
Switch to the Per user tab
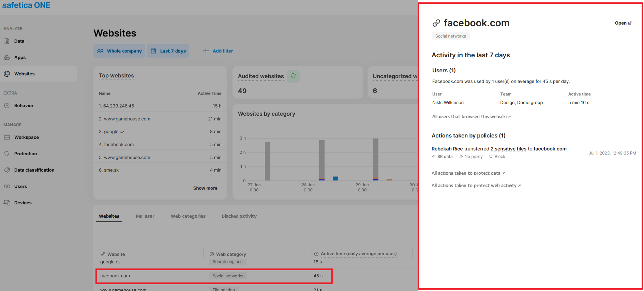145,216
